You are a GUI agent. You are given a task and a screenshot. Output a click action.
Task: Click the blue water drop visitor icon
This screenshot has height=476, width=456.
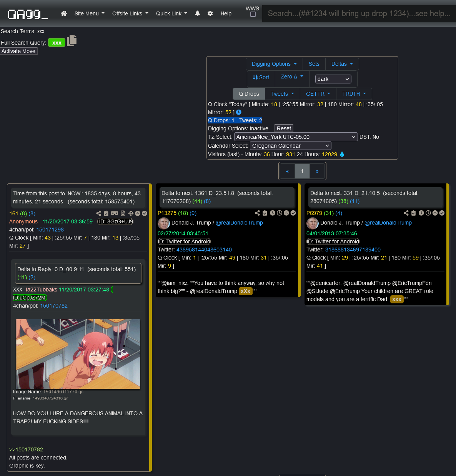point(342,154)
